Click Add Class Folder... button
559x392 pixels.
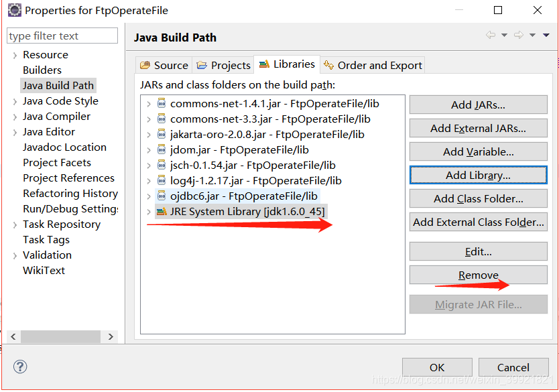tap(478, 198)
